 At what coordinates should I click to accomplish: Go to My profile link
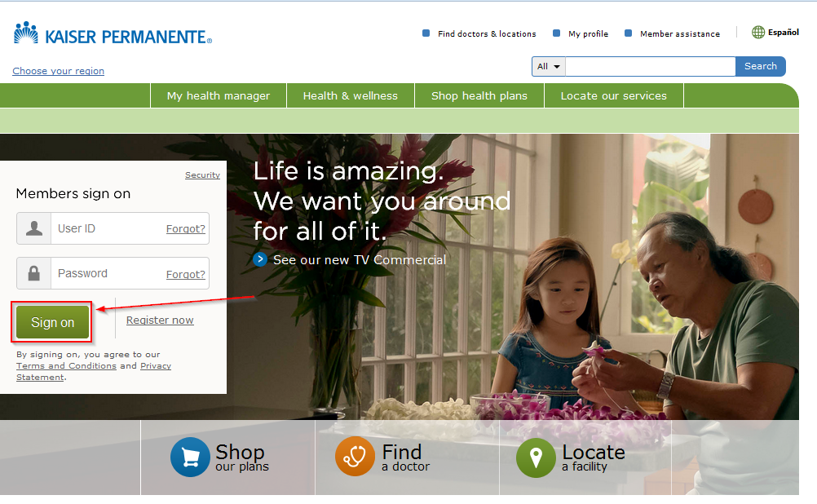click(588, 34)
